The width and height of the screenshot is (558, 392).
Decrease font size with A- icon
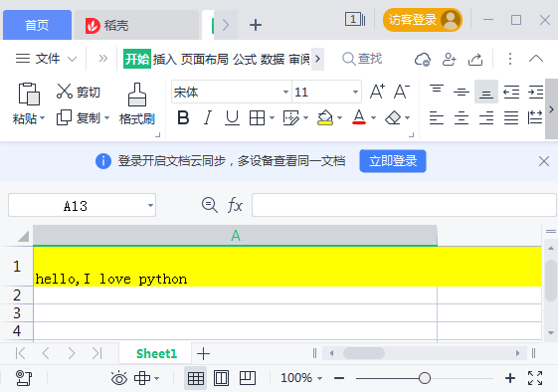click(402, 92)
